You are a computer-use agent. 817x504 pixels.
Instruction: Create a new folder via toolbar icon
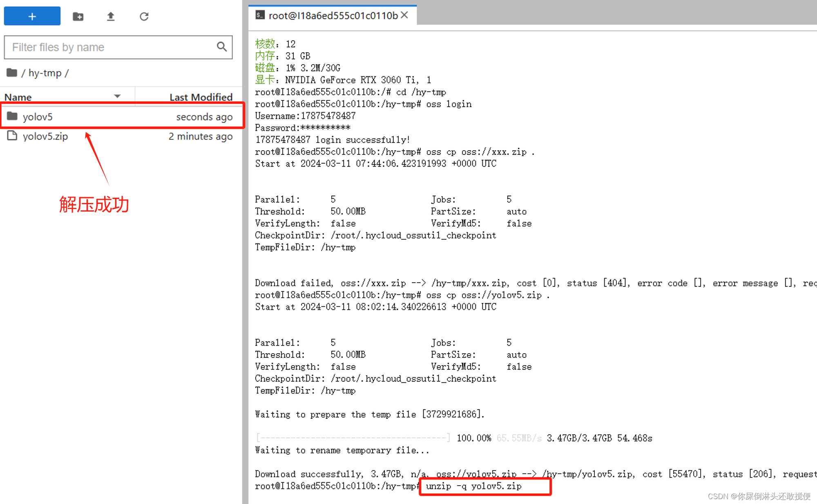78,16
